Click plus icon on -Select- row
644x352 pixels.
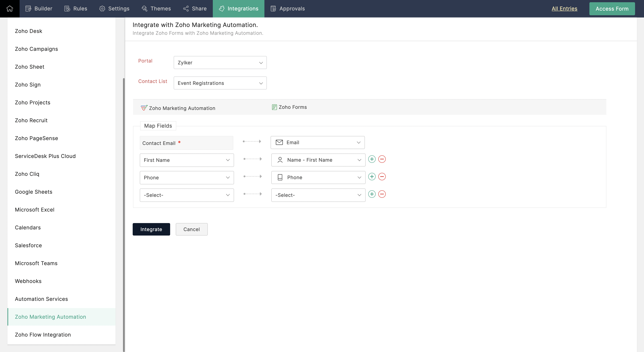pyautogui.click(x=372, y=194)
